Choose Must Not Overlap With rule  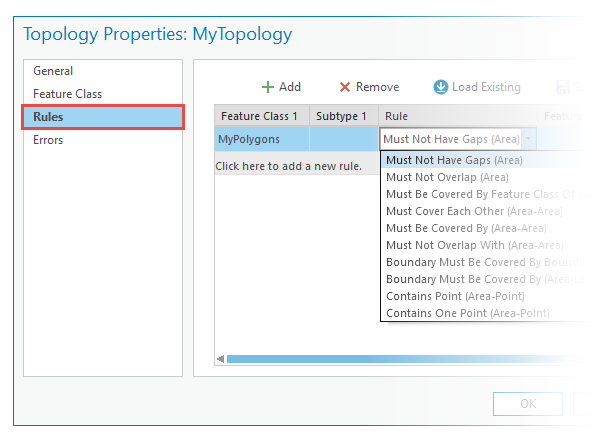coord(475,245)
